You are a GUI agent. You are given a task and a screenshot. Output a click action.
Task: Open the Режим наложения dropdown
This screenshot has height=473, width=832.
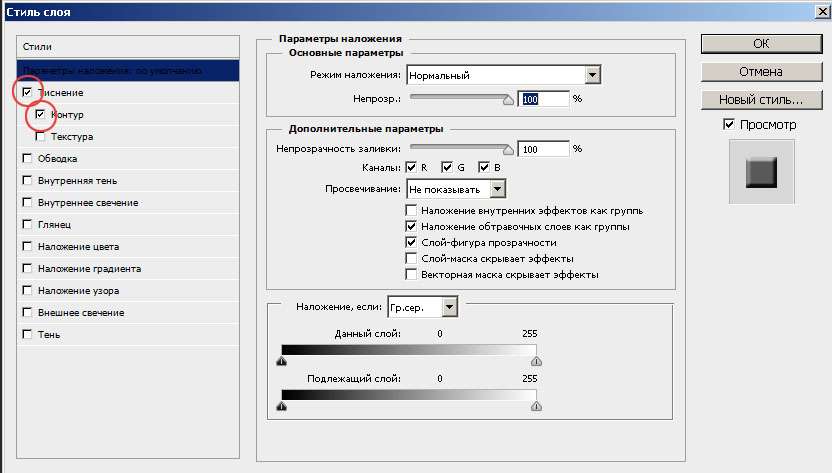pos(504,75)
